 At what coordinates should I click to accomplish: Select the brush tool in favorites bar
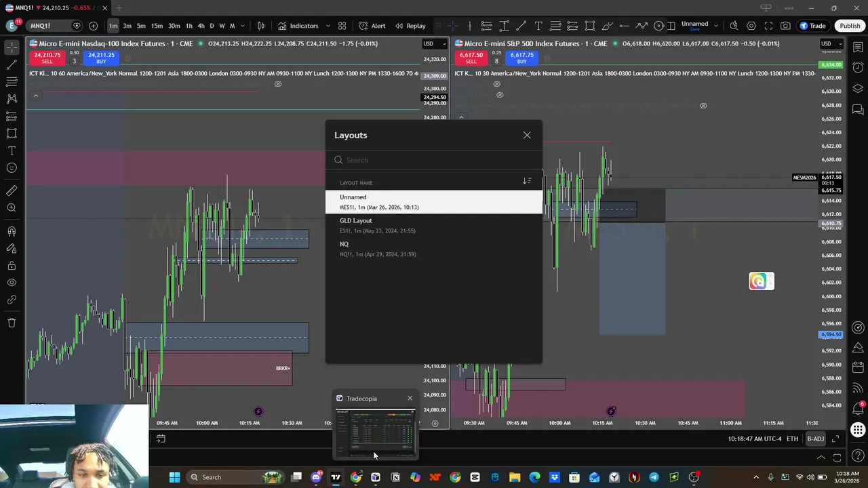tap(607, 26)
